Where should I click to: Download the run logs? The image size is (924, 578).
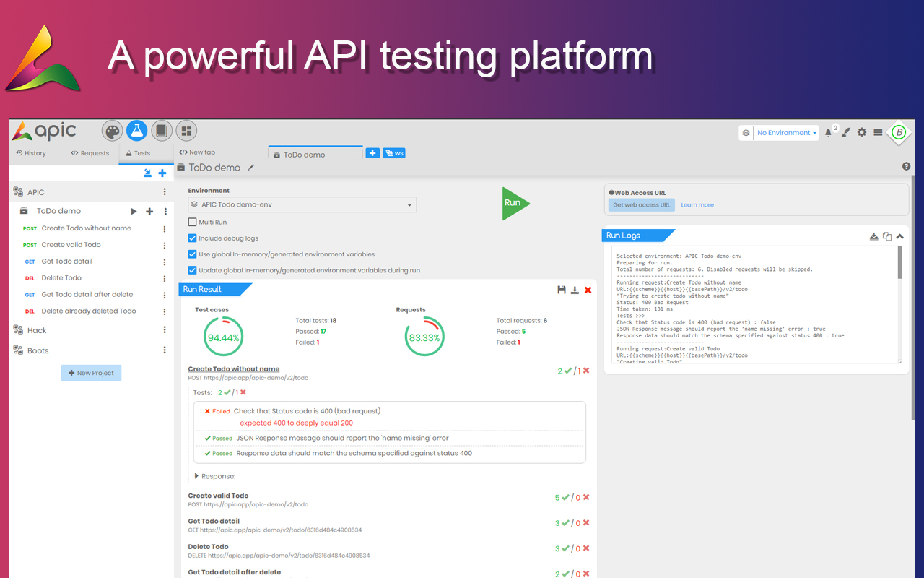tap(874, 236)
